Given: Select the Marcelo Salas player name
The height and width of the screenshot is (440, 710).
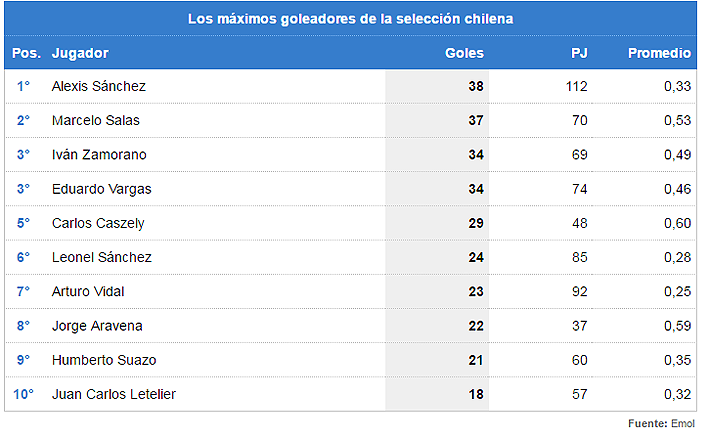Looking at the screenshot, I should 96,120.
